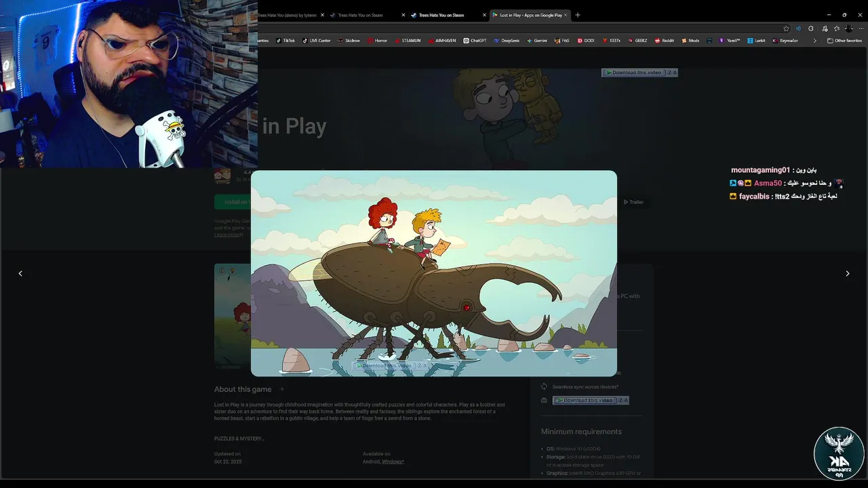Open the Lurkit bookmark
The height and width of the screenshot is (488, 868).
click(755, 41)
